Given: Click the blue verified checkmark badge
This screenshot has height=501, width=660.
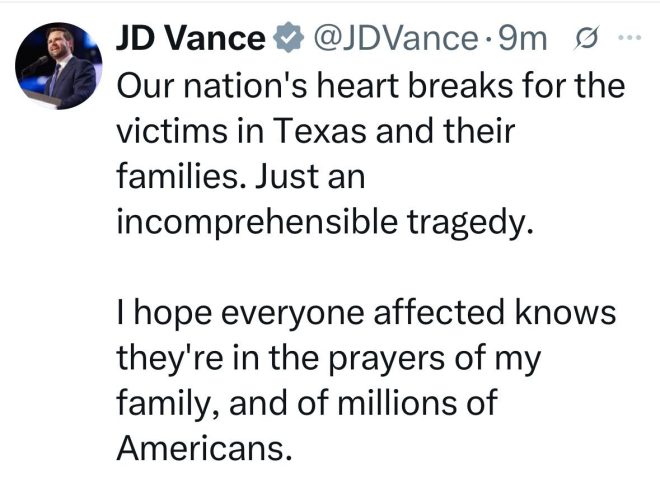Looking at the screenshot, I should point(288,38).
